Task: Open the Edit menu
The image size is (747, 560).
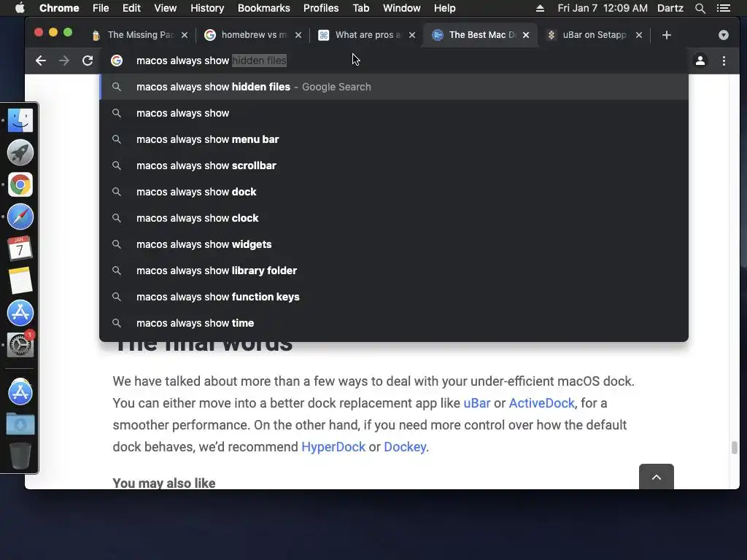Action: pyautogui.click(x=131, y=8)
